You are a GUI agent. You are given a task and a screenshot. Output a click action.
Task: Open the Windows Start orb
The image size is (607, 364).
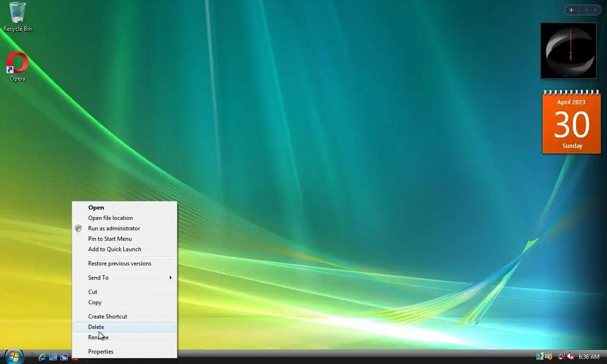coord(13,356)
